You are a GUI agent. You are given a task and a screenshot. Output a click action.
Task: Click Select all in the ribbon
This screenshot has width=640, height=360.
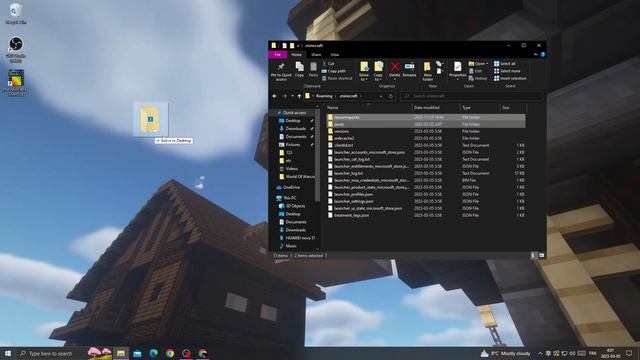tap(505, 64)
